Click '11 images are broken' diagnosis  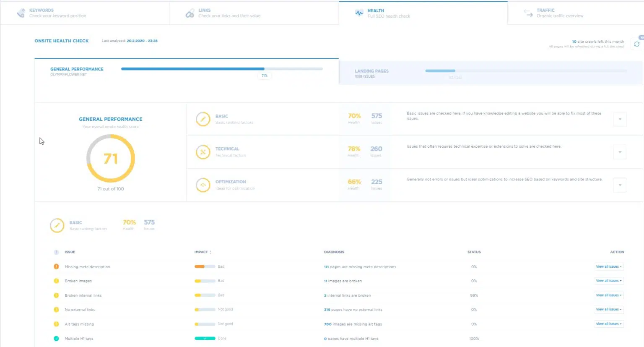pyautogui.click(x=343, y=281)
